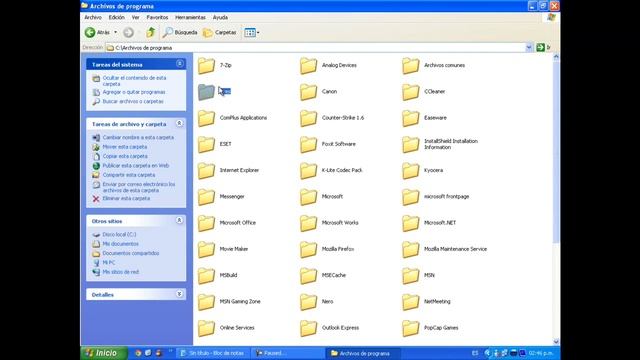Select the Kyocera folder icon
The width and height of the screenshot is (640, 360).
click(x=410, y=171)
